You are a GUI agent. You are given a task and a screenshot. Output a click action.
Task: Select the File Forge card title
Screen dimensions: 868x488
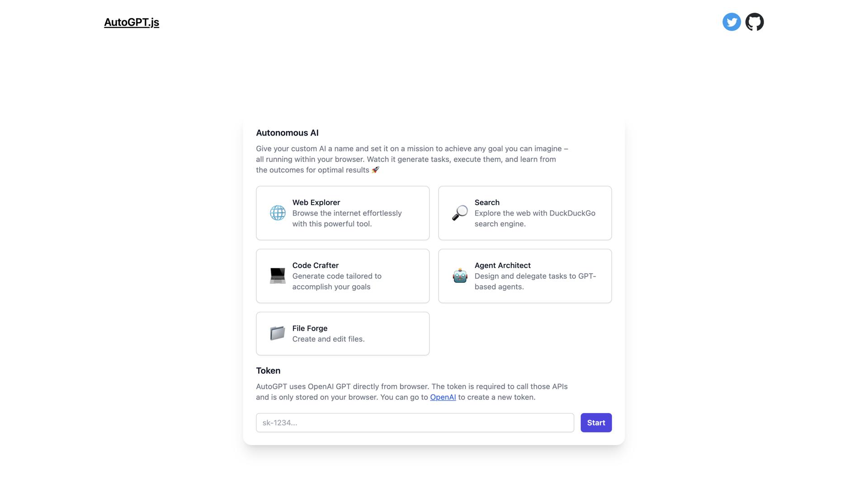point(310,328)
